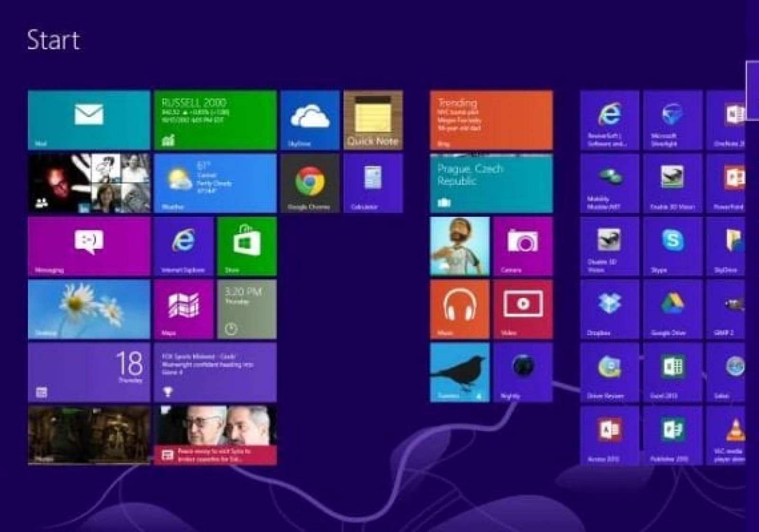Open the Dropbox tile

coord(609,309)
